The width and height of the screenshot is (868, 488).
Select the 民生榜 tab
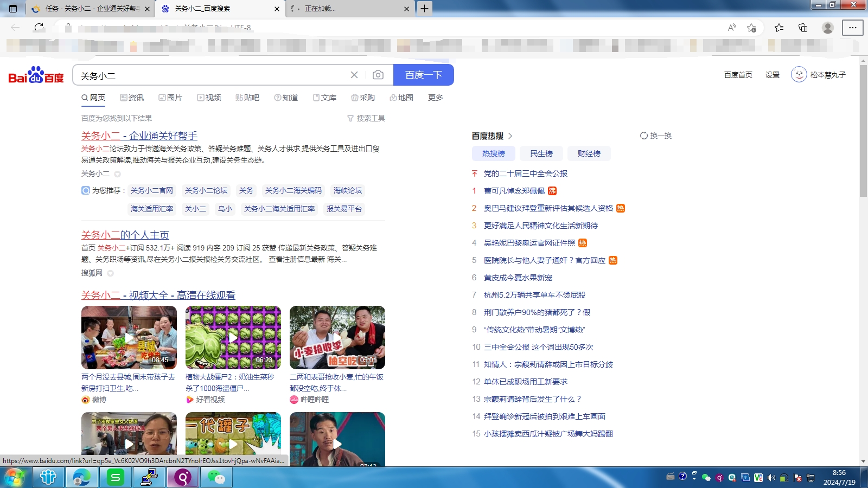point(541,153)
